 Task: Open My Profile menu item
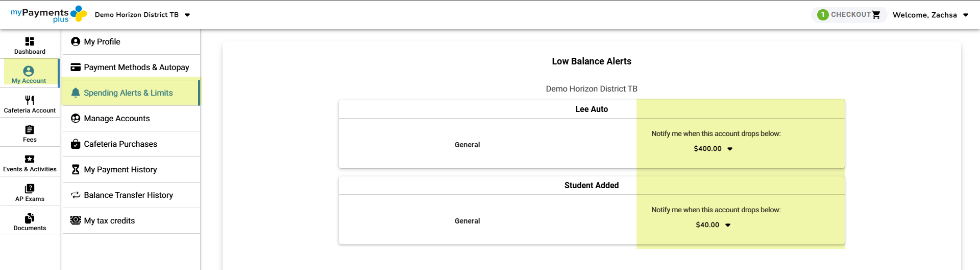point(102,42)
